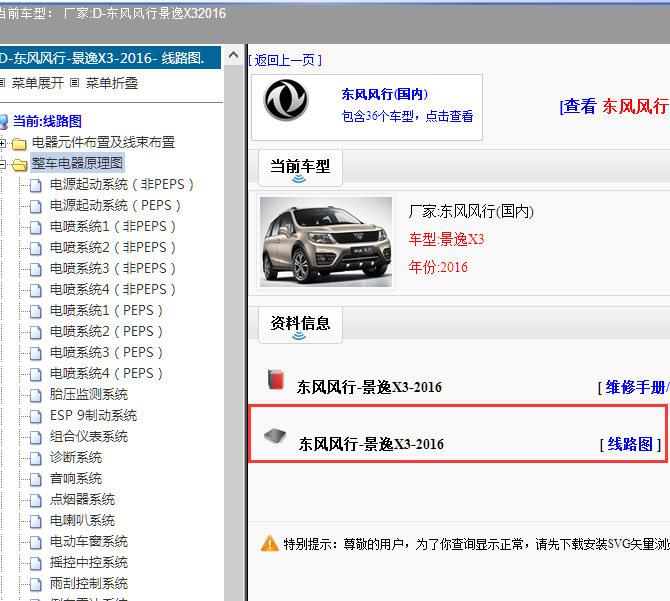The height and width of the screenshot is (601, 670).
Task: Click the 当前:线路图 computer icon
Action: click(x=3, y=122)
